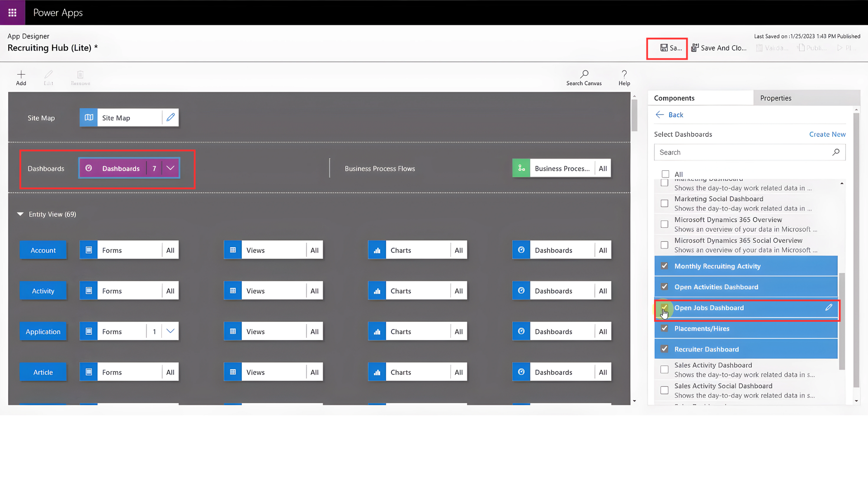This screenshot has width=868, height=488.
Task: Click Business Process Flows green icon
Action: [521, 168]
